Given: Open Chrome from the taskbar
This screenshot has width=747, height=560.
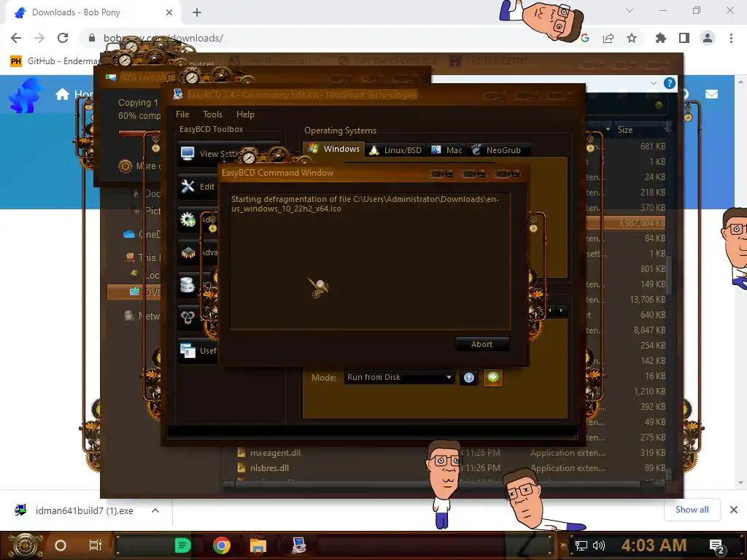Looking at the screenshot, I should [222, 545].
